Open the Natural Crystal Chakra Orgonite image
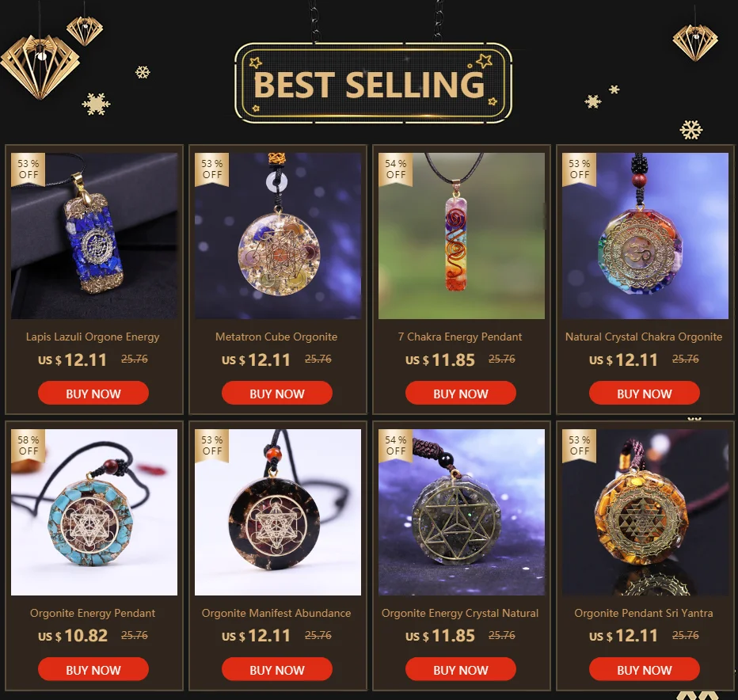 pos(645,236)
